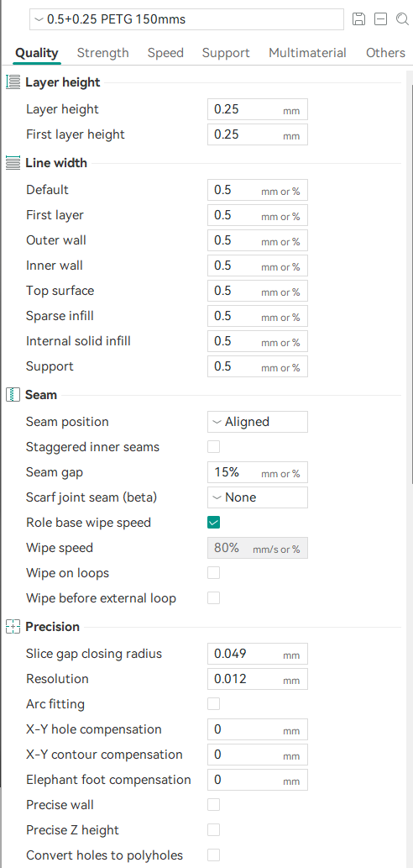Image resolution: width=413 pixels, height=868 pixels.
Task: Click the Layer height value field
Action: click(258, 109)
